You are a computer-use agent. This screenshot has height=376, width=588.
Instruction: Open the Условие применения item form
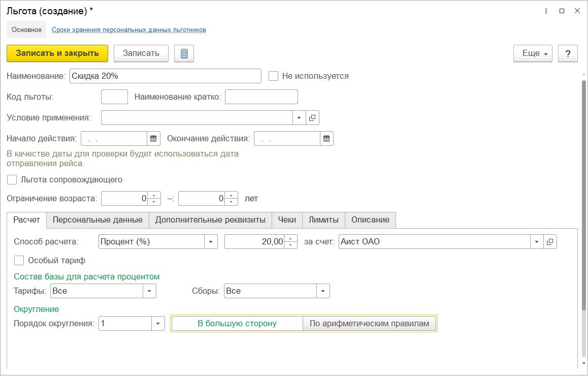click(312, 117)
